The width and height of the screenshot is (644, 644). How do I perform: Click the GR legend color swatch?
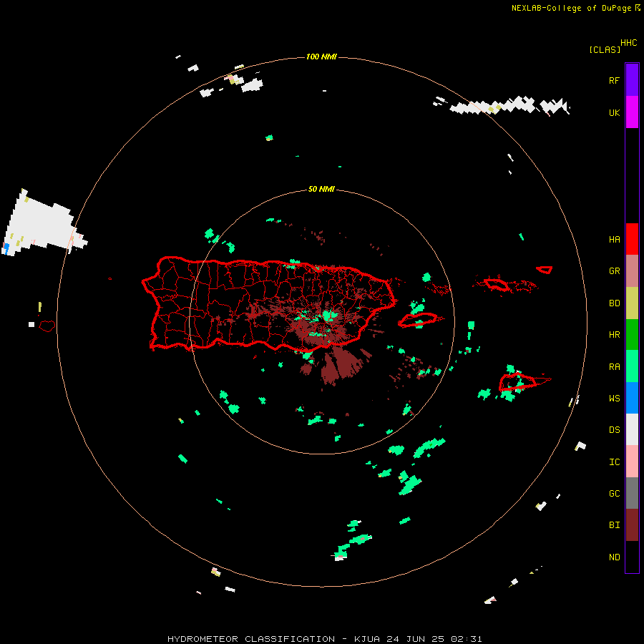click(x=632, y=270)
